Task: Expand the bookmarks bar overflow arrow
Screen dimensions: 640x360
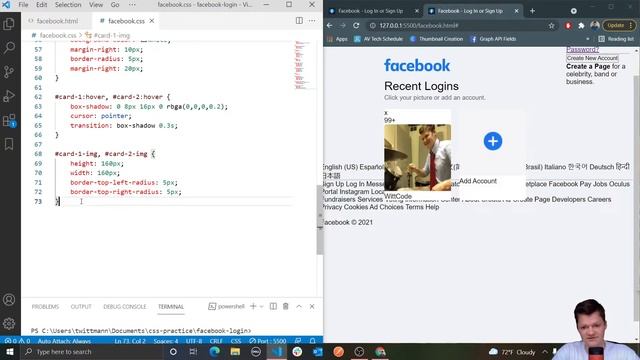Action: (x=588, y=39)
